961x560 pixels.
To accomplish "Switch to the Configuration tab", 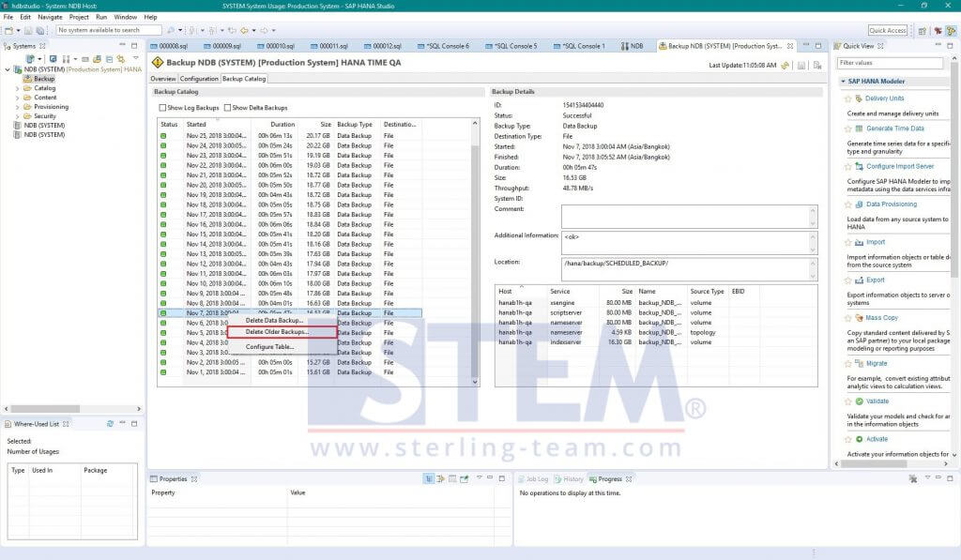I will [199, 79].
